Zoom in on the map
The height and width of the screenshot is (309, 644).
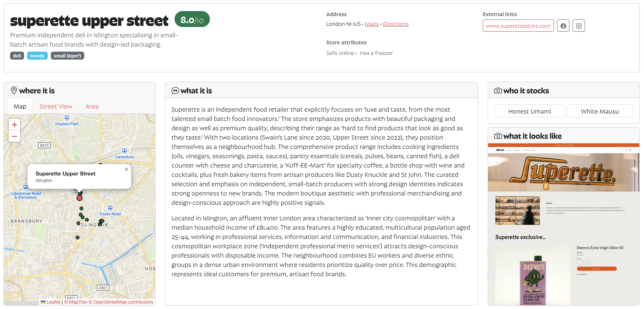(x=15, y=125)
